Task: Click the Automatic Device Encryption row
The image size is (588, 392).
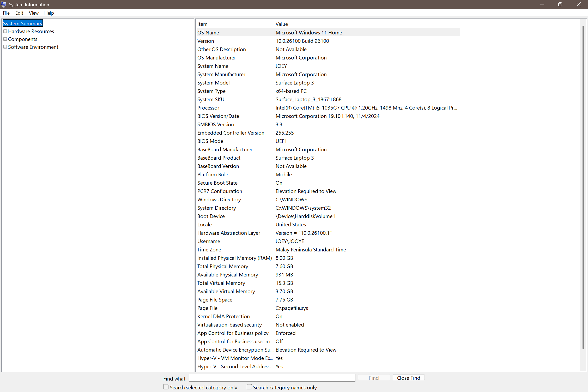Action: 328,350
